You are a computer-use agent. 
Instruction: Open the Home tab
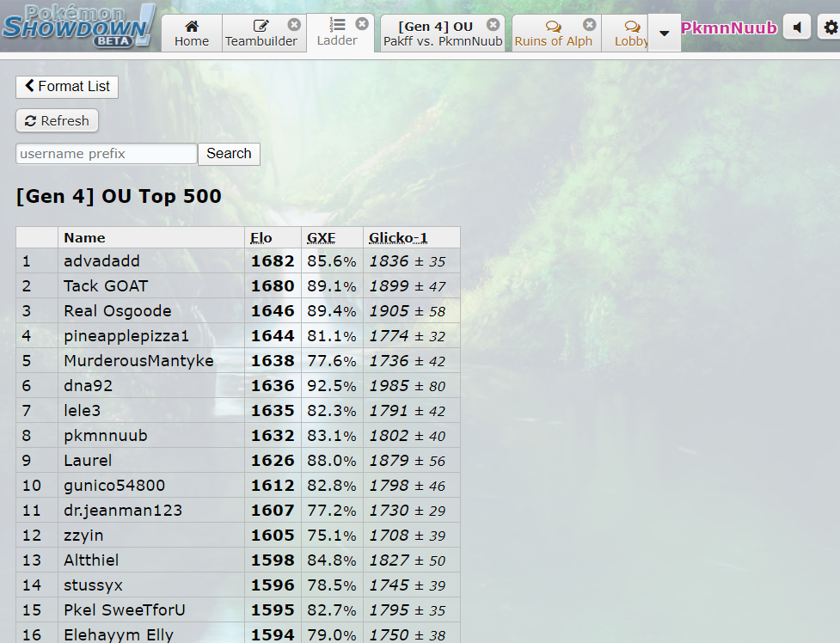click(x=192, y=34)
